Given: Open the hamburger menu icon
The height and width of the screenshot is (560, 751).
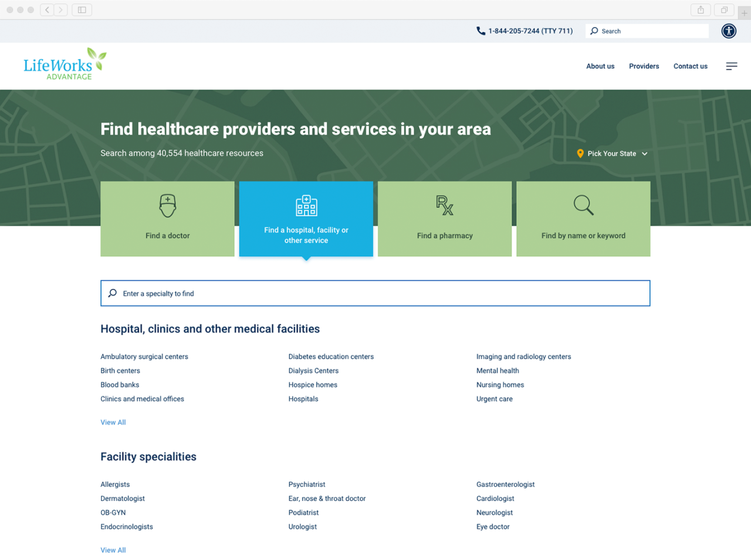Looking at the screenshot, I should [731, 66].
